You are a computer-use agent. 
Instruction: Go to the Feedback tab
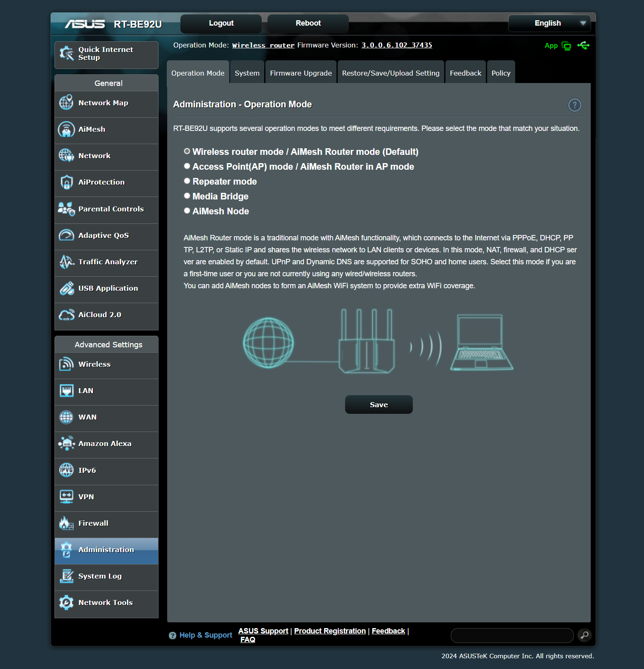click(466, 73)
